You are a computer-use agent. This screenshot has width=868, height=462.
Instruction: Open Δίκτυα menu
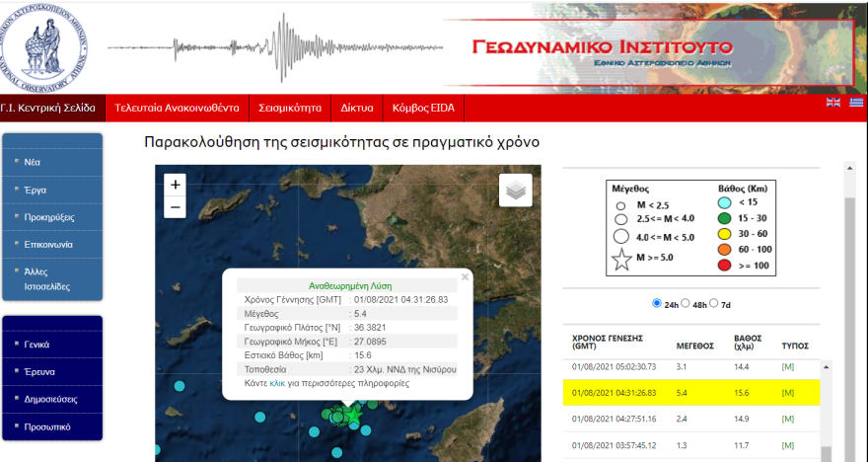tap(357, 108)
